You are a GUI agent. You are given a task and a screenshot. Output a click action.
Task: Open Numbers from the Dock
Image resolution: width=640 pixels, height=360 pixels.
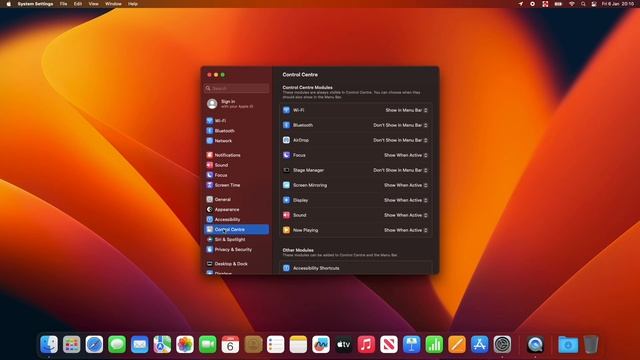434,344
